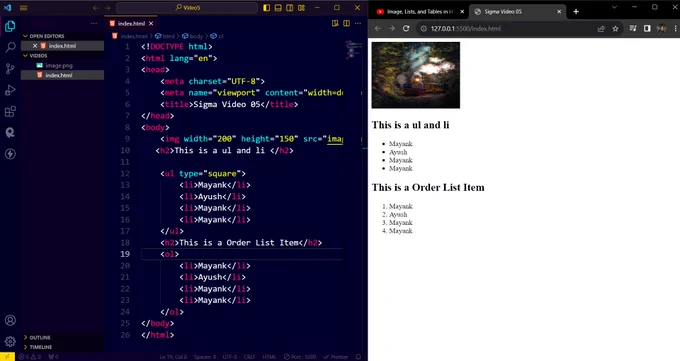This screenshot has width=680, height=361.
Task: Click the remote window status bar button
Action: pos(7,357)
